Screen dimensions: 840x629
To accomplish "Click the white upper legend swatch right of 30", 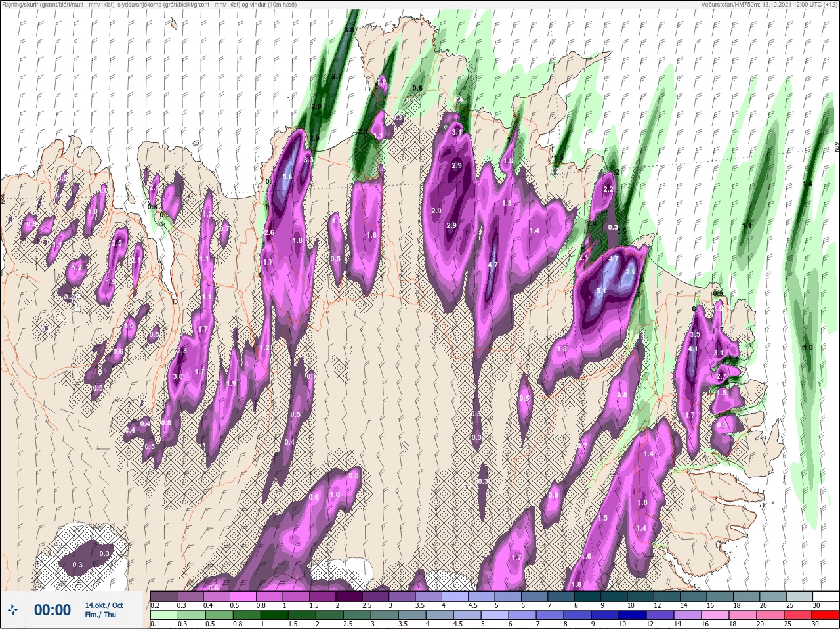I will click(826, 597).
